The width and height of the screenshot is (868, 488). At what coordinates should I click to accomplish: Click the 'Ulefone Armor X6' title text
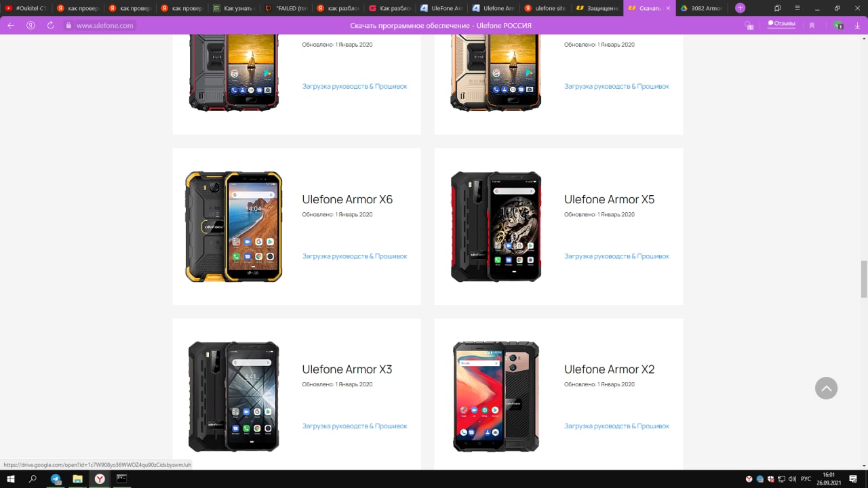347,199
